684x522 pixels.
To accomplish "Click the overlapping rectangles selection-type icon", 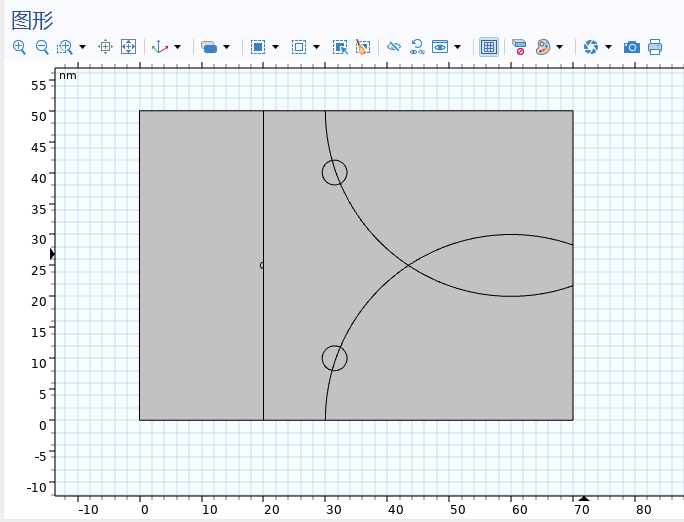I will coord(209,47).
